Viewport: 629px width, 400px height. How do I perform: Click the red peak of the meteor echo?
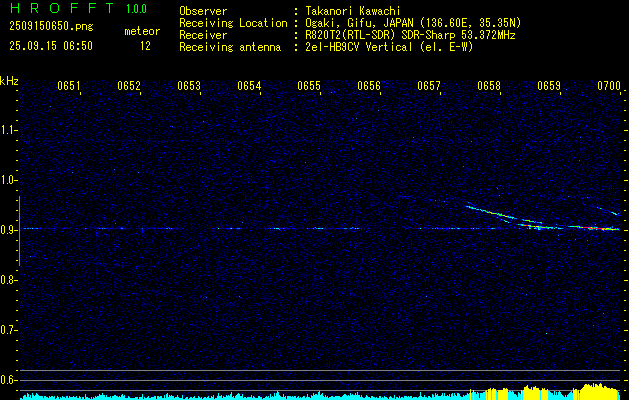tap(594, 228)
